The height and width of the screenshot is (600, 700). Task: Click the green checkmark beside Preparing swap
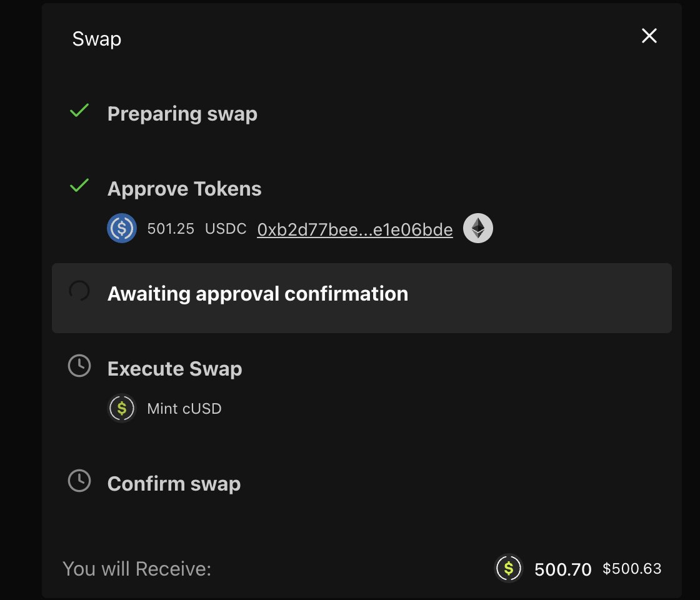(79, 112)
